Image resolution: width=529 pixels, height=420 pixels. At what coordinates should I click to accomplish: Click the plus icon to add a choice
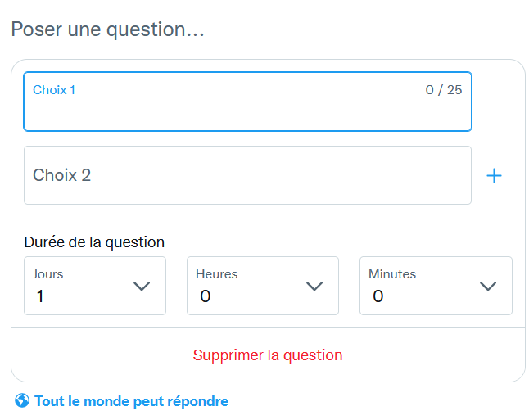[494, 176]
